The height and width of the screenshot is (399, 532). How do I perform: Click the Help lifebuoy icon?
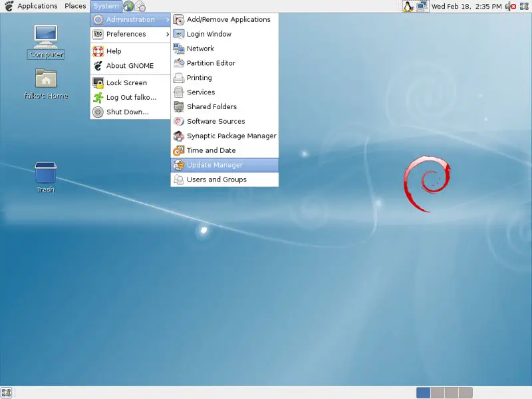tap(98, 51)
